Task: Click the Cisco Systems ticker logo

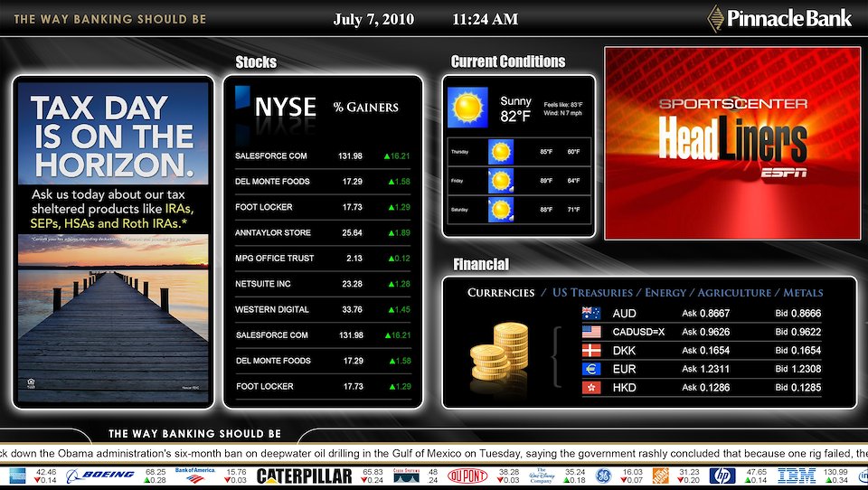Action: pos(406,476)
